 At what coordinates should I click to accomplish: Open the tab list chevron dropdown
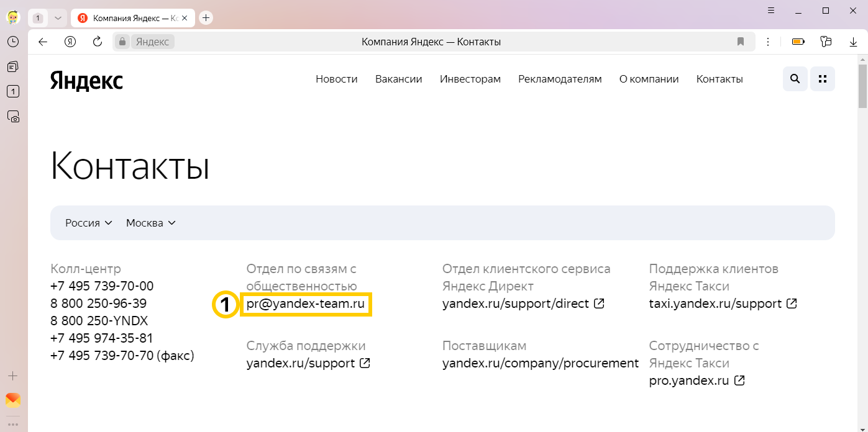pos(58,18)
